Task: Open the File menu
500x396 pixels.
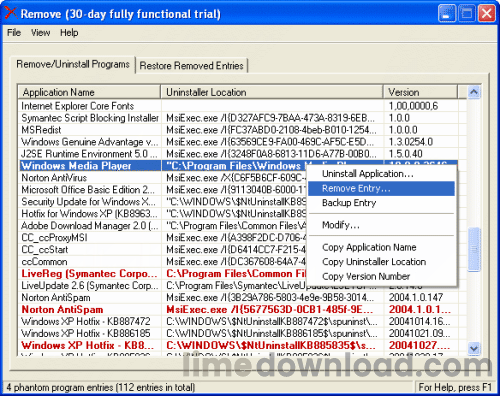Action: (14, 33)
